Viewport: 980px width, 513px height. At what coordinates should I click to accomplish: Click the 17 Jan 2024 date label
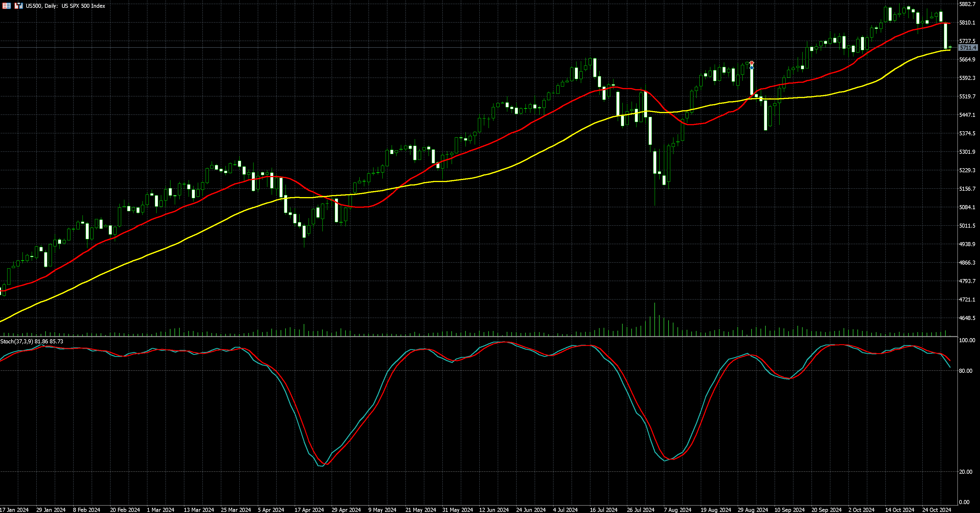coord(14,510)
